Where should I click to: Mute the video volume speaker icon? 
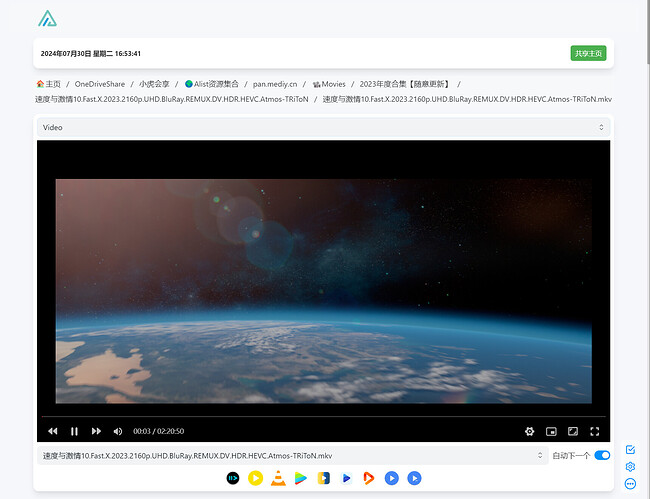[118, 431]
